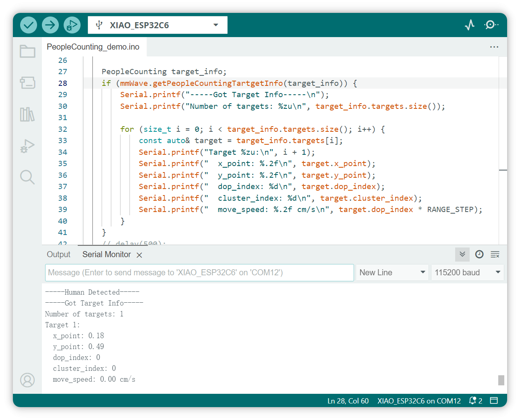Viewport: 520px width, 420px height.
Task: Click 'Number of targets: 1' in serial output
Action: click(84, 314)
